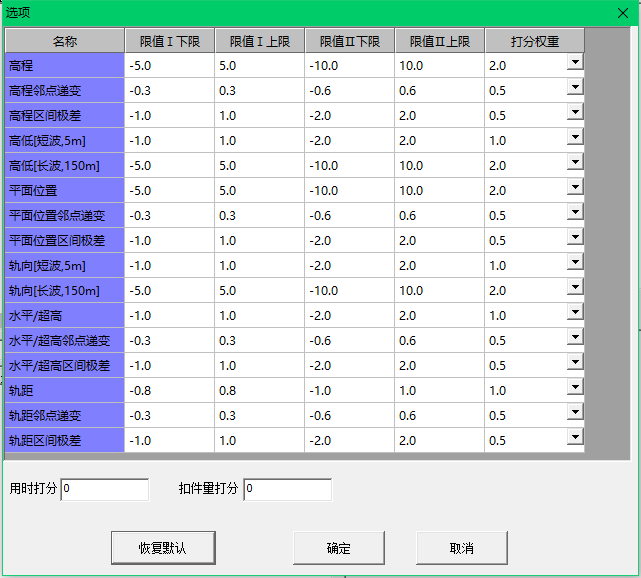Image resolution: width=641 pixels, height=578 pixels.
Task: Edit 限值Ⅰ下限 cell of 水平/超高邻点递变 row
Action: coord(170,340)
